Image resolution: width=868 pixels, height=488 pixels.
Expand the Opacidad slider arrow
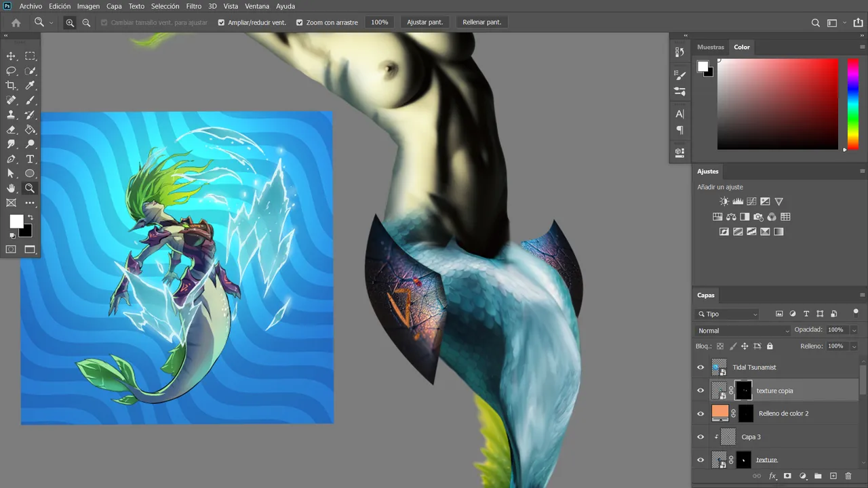[854, 330]
